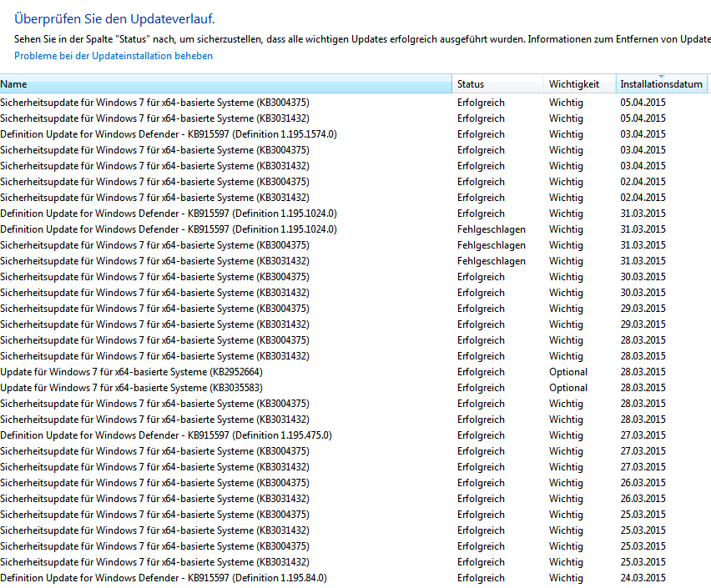Select KB3004375 update name installed 30.03.2015
The image size is (711, 588).
click(x=154, y=277)
